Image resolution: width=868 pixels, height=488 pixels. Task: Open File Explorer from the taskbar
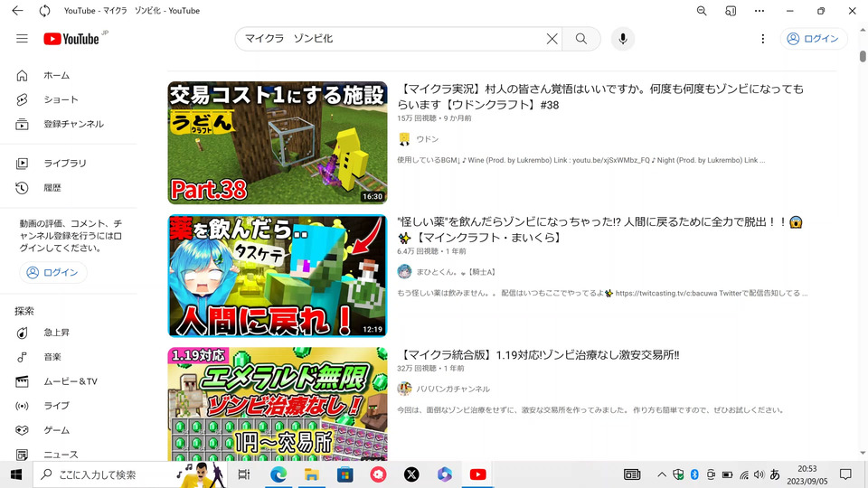click(312, 474)
